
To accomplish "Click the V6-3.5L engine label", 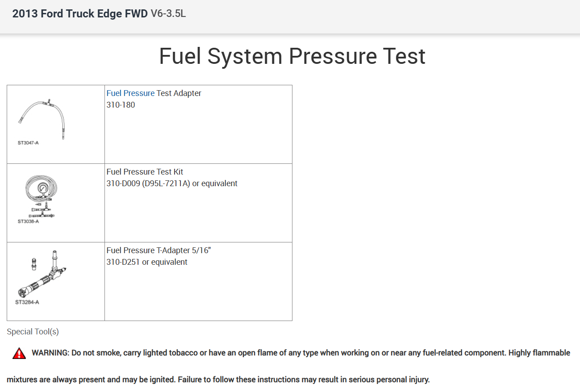I will tap(168, 14).
